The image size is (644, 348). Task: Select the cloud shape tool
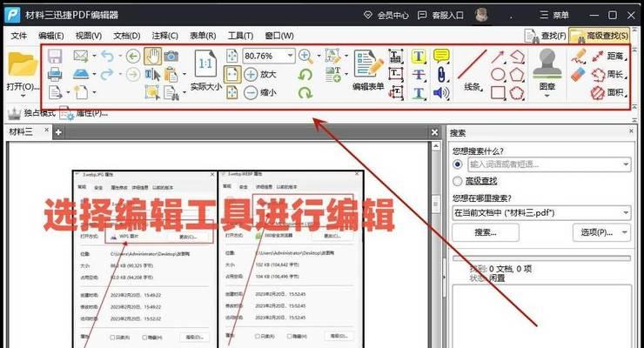(517, 93)
